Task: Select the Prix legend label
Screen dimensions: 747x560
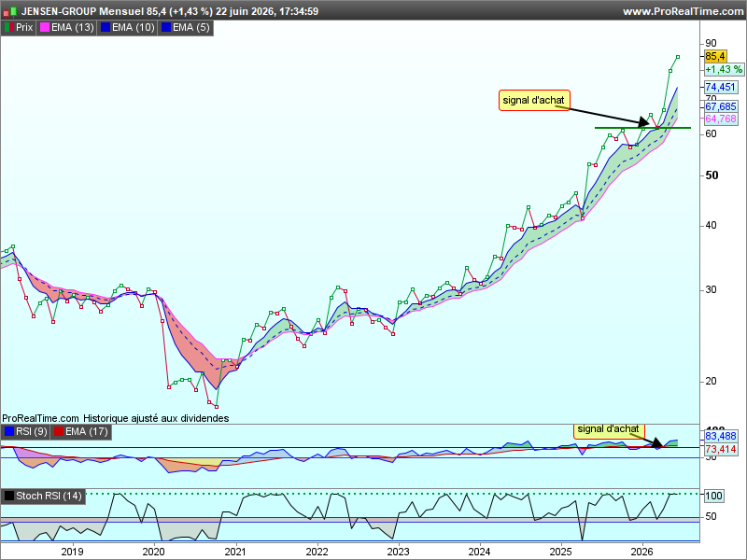Action: click(24, 28)
